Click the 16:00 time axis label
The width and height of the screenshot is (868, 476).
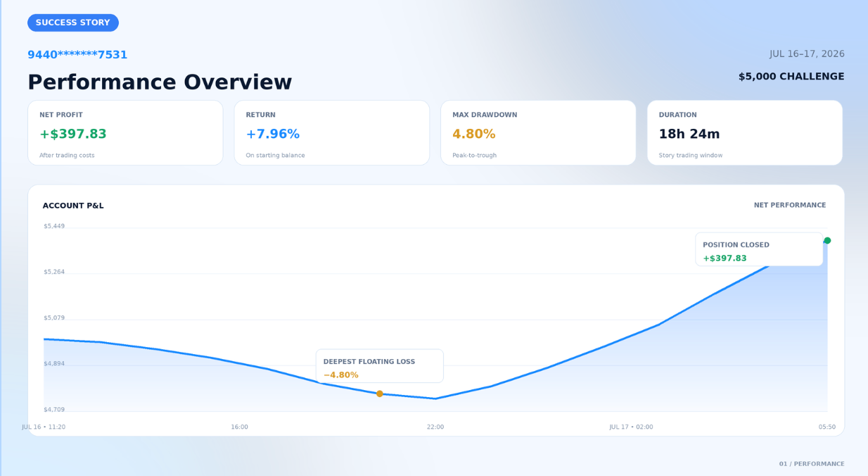pyautogui.click(x=240, y=427)
